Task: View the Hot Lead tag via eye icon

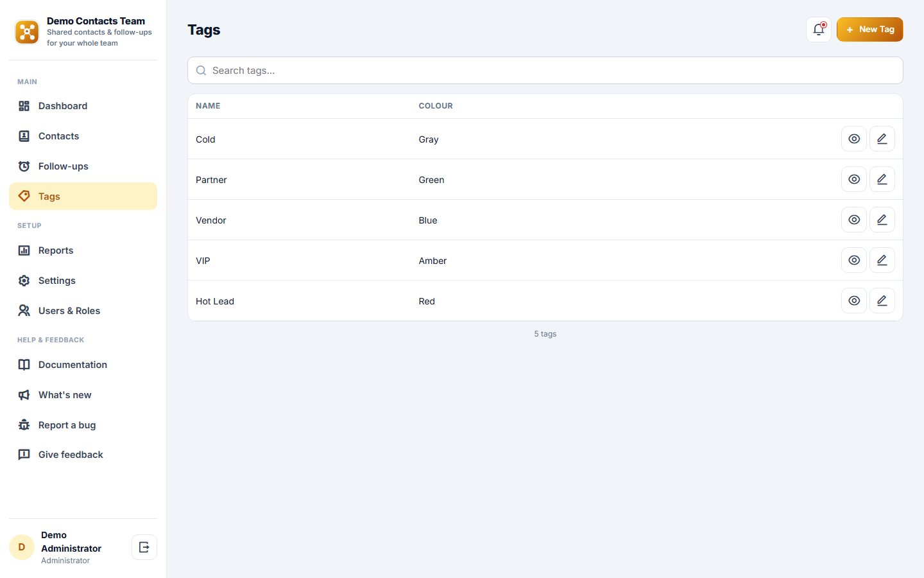Action: [854, 301]
